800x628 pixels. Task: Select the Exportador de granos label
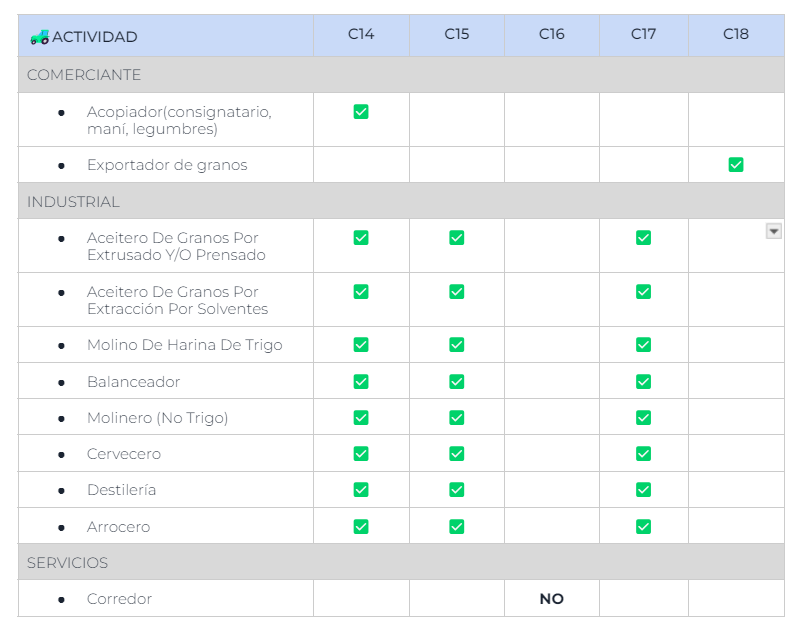167,165
